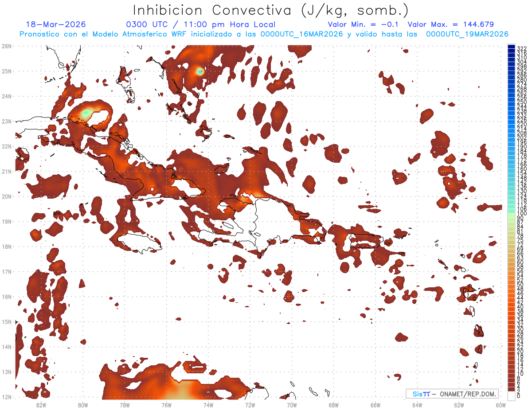Click the 19N latitude label
The image size is (532, 411).
click(x=6, y=221)
